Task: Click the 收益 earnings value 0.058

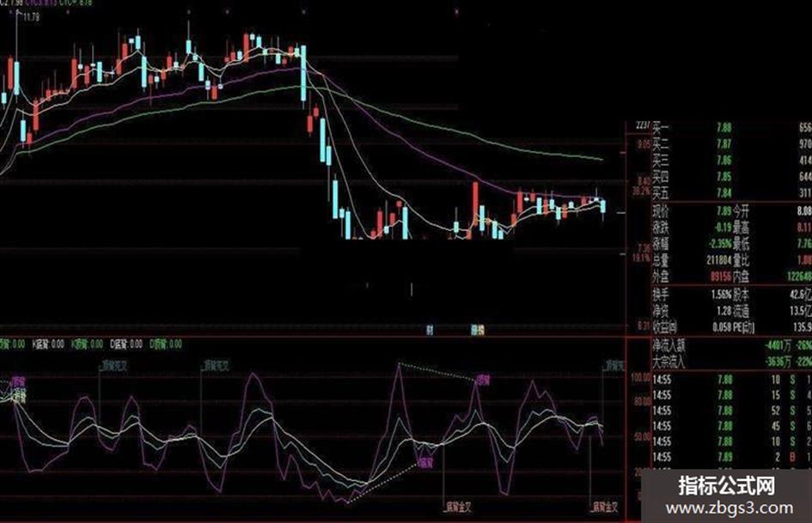Action: (723, 326)
